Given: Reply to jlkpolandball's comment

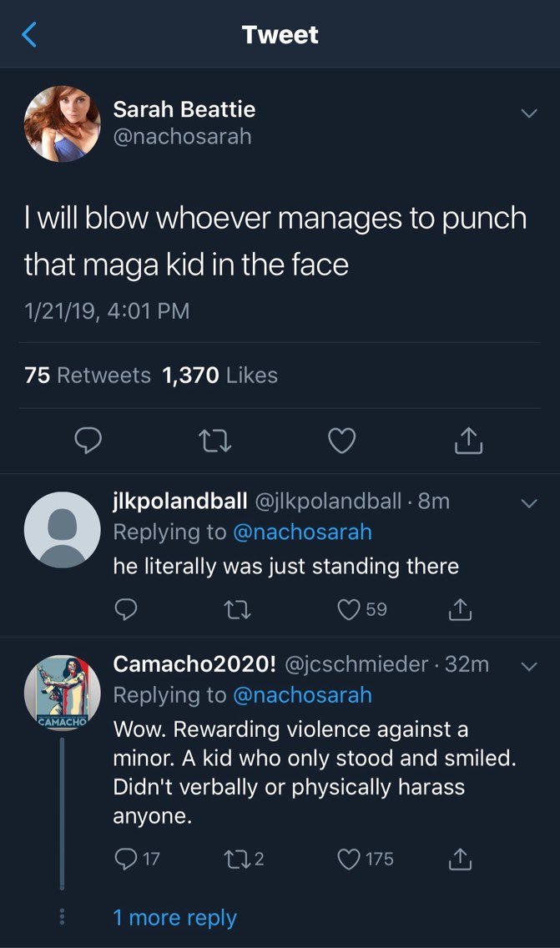Looking at the screenshot, I should [126, 609].
